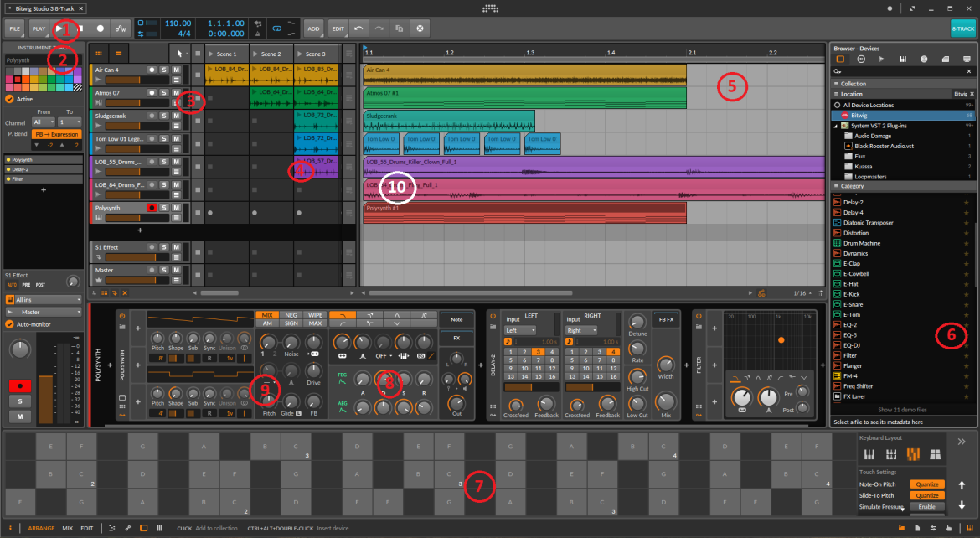Open the PLAY menu
The width and height of the screenshot is (980, 538).
tap(39, 28)
